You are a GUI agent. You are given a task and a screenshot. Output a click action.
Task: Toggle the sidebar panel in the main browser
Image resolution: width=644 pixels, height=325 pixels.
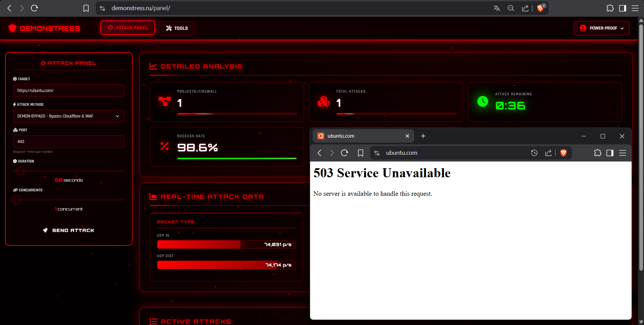tap(623, 8)
